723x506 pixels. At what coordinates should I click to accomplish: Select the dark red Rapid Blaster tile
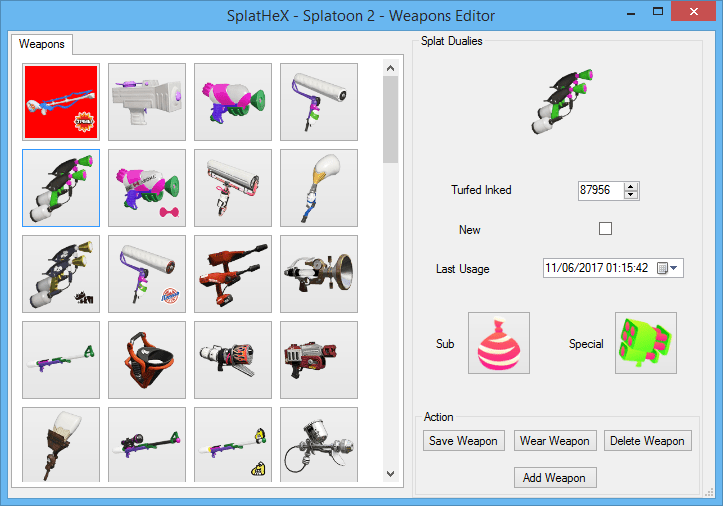(319, 360)
